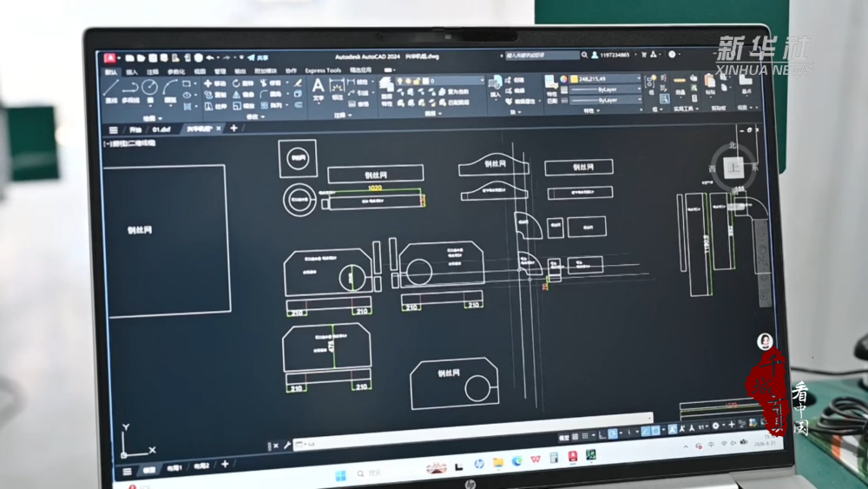Open the second ByLayer linetype dropdown
Image resolution: width=868 pixels, height=489 pixels.
point(606,100)
